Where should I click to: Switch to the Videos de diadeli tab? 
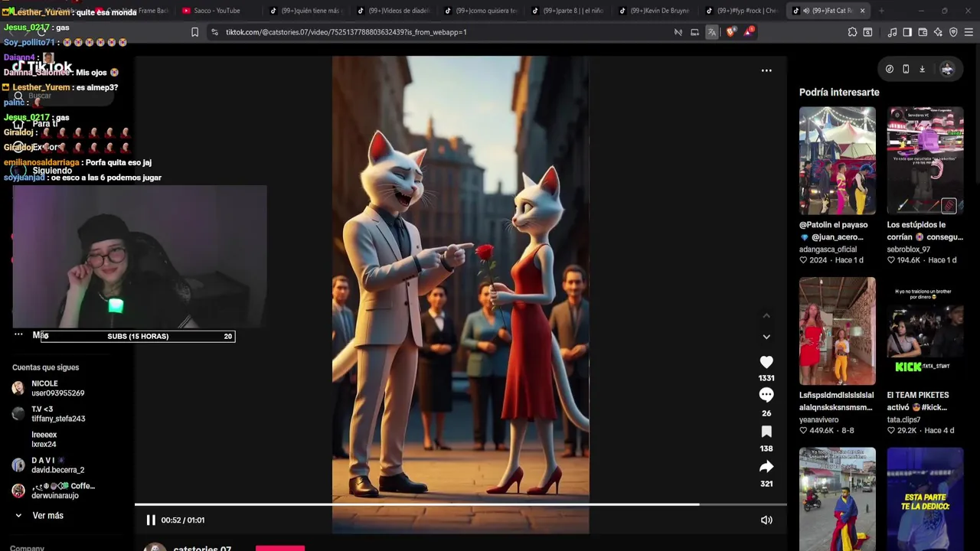(x=394, y=11)
